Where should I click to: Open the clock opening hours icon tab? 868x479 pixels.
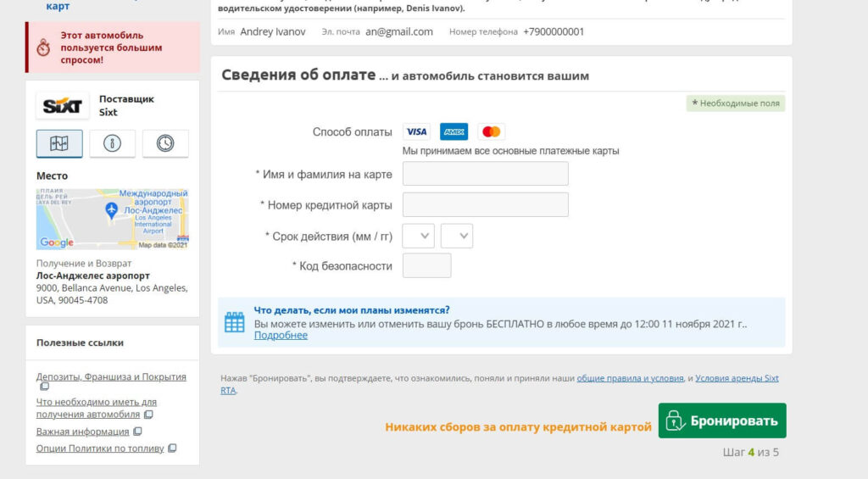pos(165,143)
